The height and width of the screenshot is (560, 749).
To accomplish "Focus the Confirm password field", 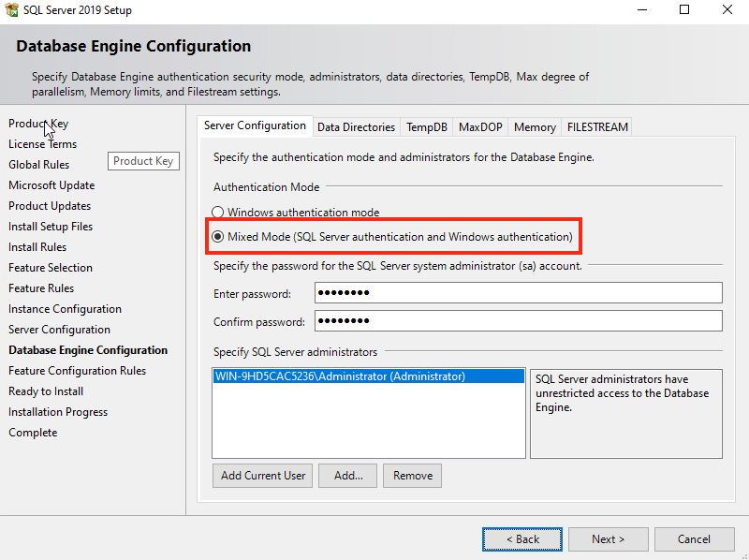I will pyautogui.click(x=519, y=320).
